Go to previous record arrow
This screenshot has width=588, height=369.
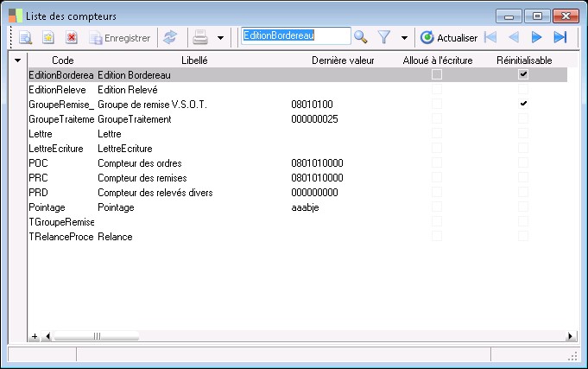[x=514, y=37]
